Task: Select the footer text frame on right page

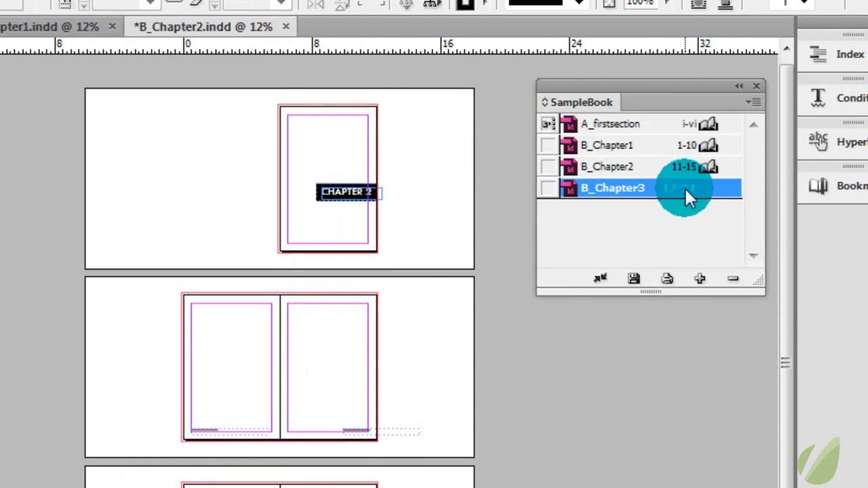Action: (381, 430)
